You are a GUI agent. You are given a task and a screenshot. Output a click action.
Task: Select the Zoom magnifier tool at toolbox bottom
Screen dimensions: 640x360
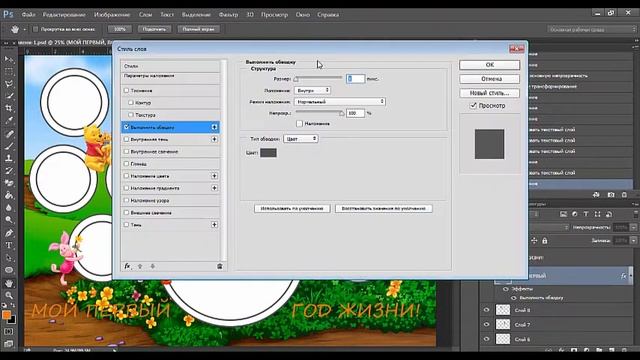[9, 296]
